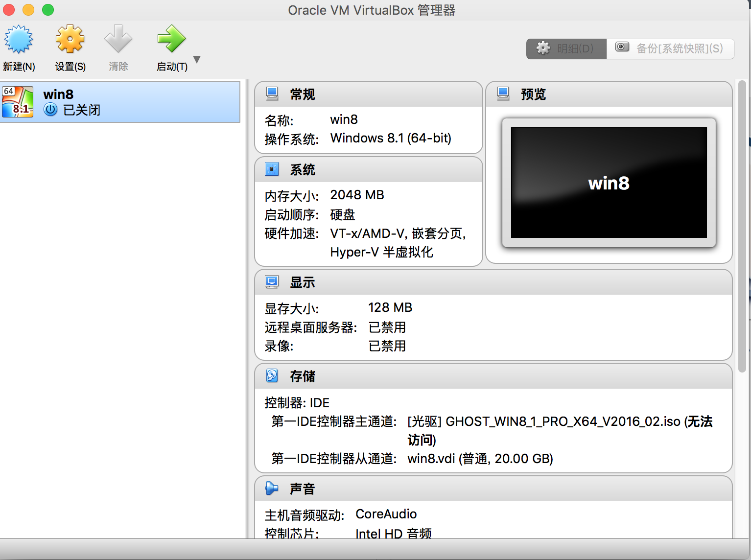Open the Display (显示) section header
The image size is (751, 560).
coord(493,282)
